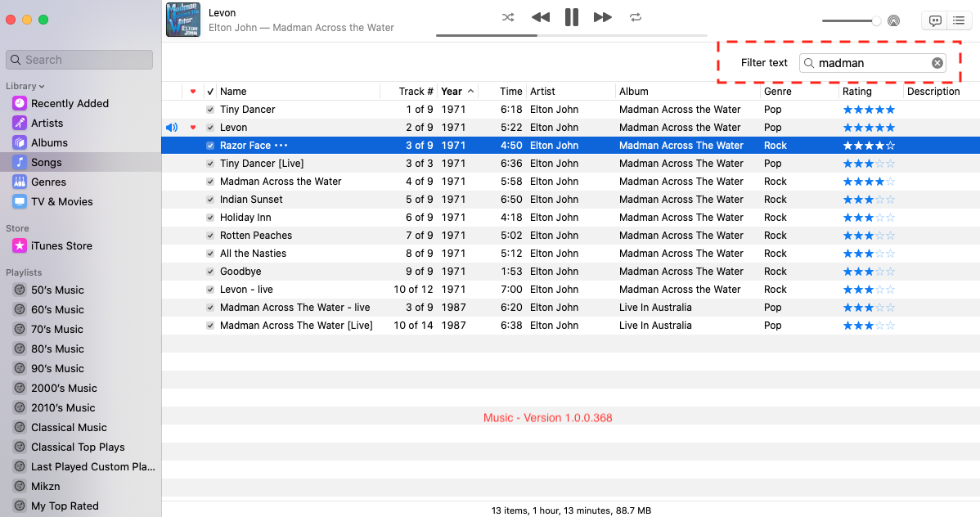Viewport: 980px width, 517px height.
Task: Show the Up Next queue list
Action: click(x=959, y=20)
